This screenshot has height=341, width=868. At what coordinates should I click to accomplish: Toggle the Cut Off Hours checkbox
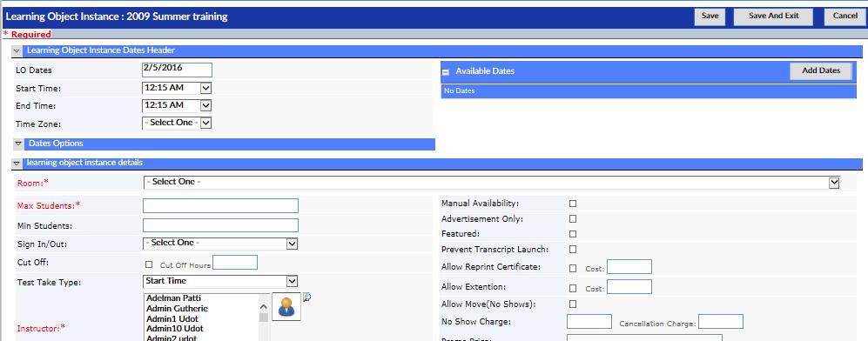149,264
